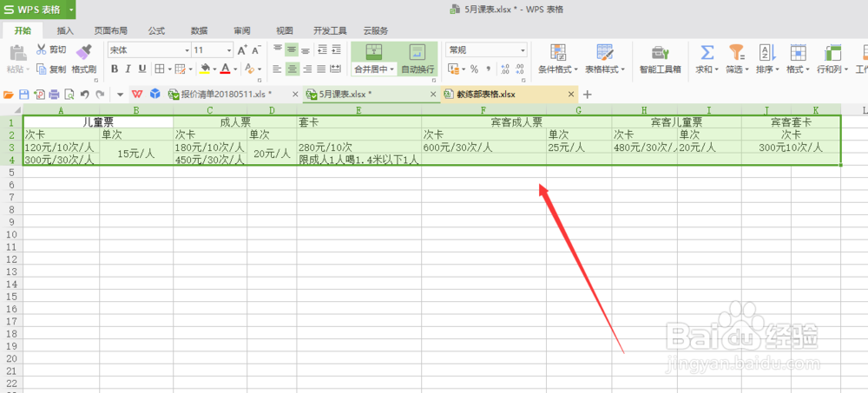Click the redo arrow icon
The width and height of the screenshot is (868, 393).
coord(100,95)
